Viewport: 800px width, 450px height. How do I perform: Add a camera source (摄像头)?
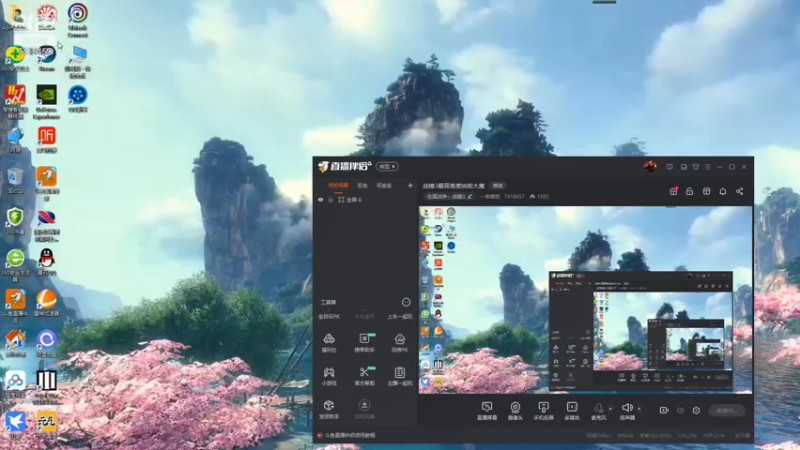click(x=515, y=411)
